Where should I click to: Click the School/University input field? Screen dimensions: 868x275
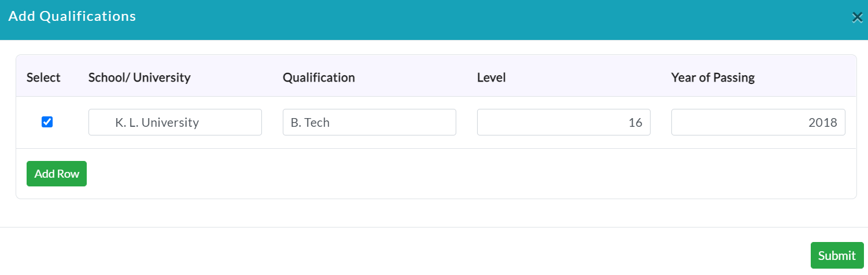click(175, 122)
